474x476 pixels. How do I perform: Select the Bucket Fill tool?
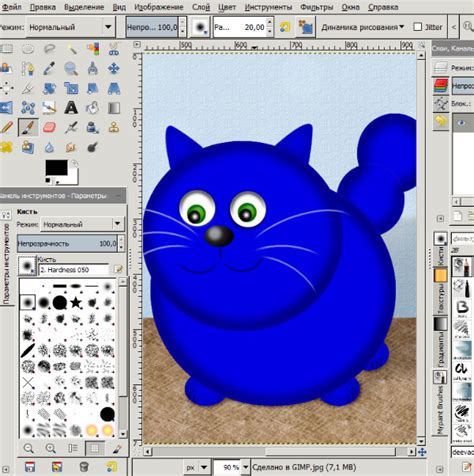click(x=93, y=108)
